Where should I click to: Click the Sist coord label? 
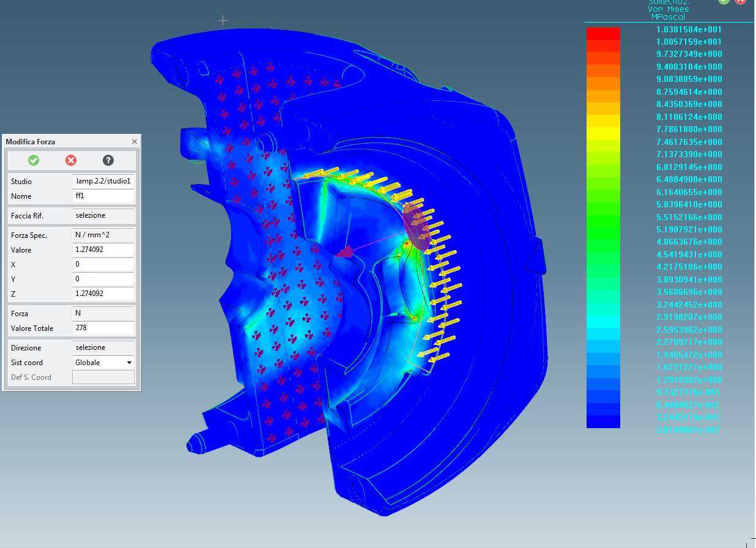pos(27,362)
